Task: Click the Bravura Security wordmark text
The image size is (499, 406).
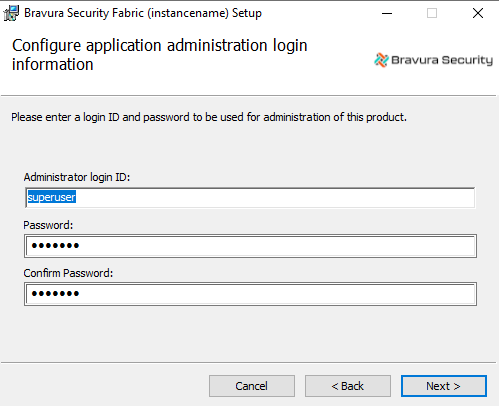Action: click(x=442, y=60)
